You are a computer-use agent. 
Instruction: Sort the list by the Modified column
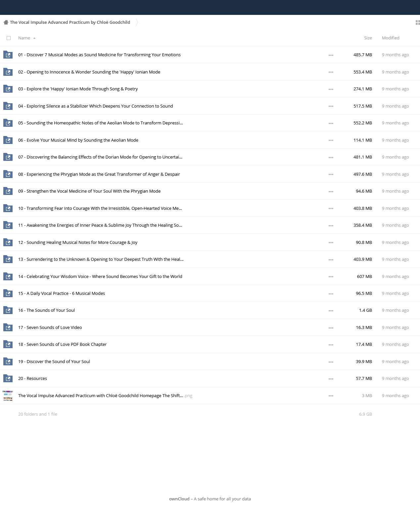point(391,38)
